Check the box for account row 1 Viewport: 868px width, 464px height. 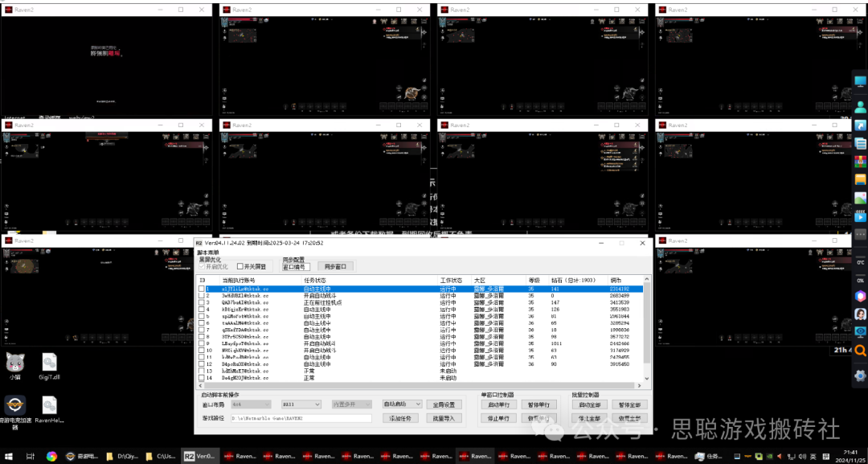click(x=202, y=288)
